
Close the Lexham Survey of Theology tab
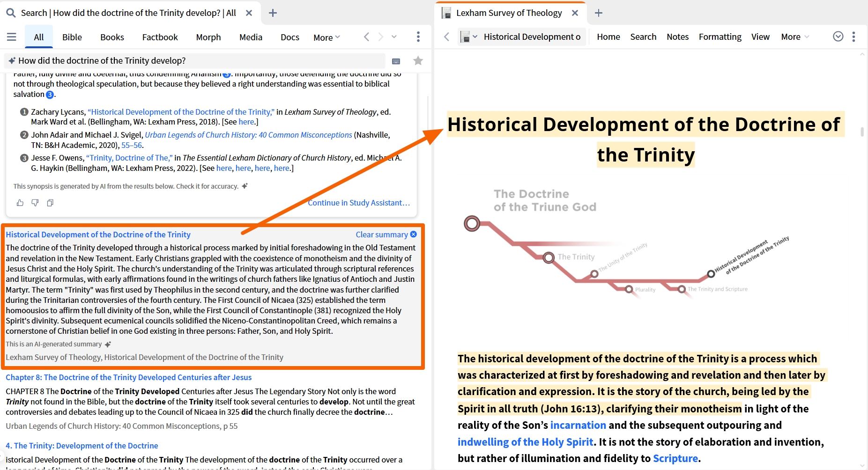575,13
